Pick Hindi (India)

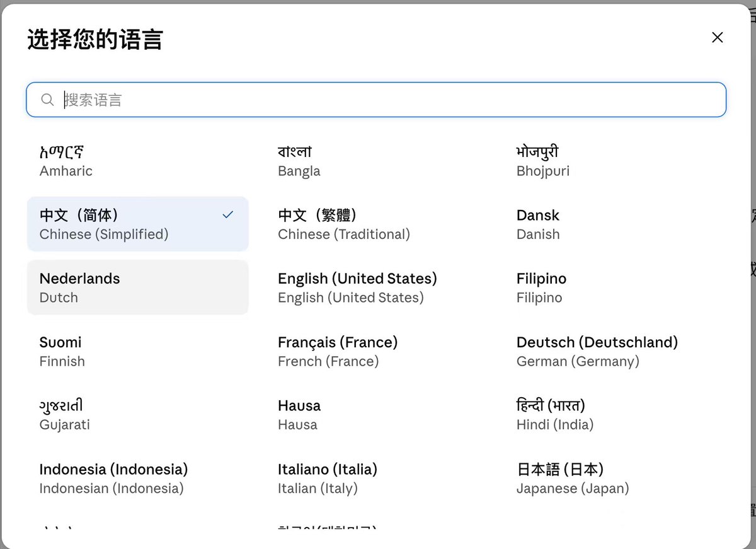click(615, 414)
